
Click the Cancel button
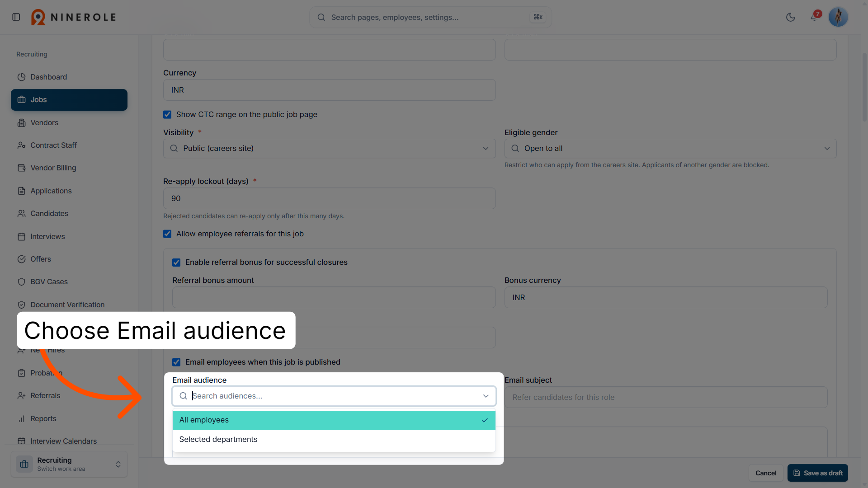(x=765, y=473)
